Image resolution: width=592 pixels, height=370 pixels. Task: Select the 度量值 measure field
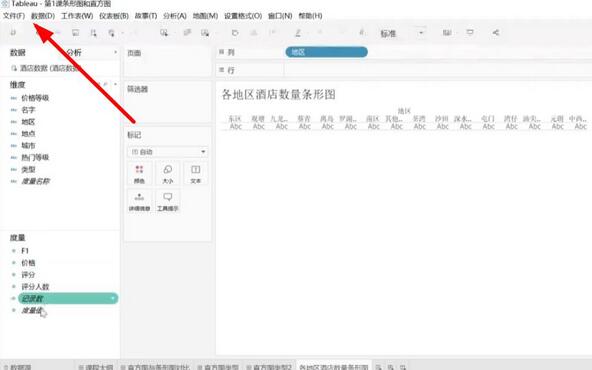[32, 310]
